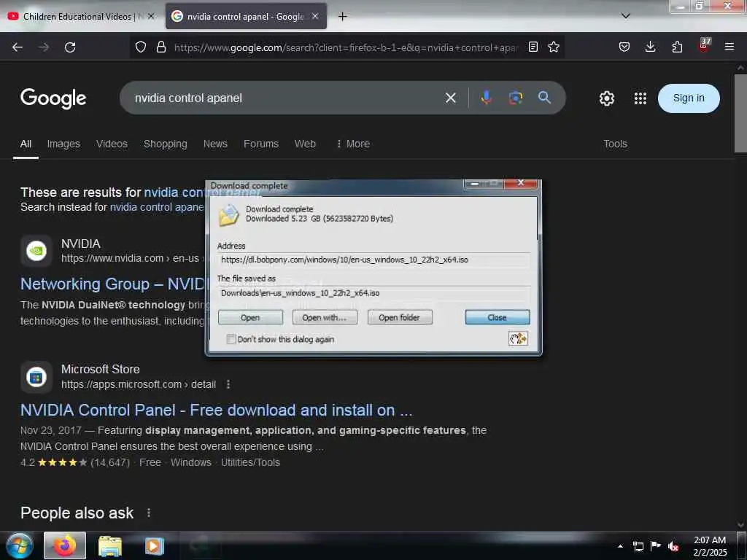Expand the list all tabs chevron

click(x=626, y=16)
